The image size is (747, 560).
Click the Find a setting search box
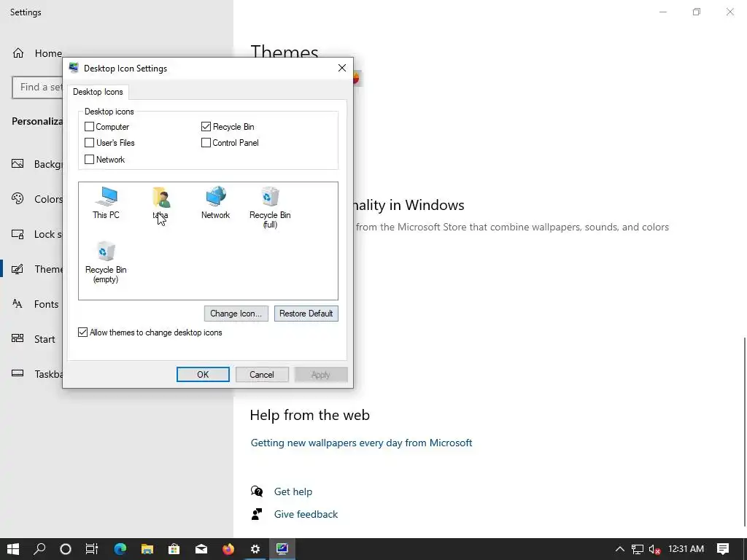point(38,87)
